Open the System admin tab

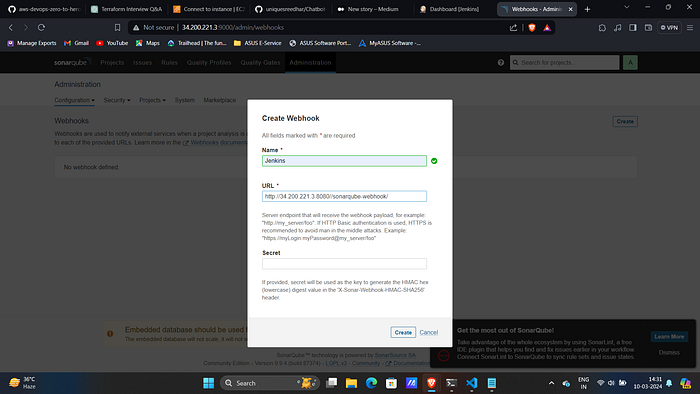click(x=184, y=100)
